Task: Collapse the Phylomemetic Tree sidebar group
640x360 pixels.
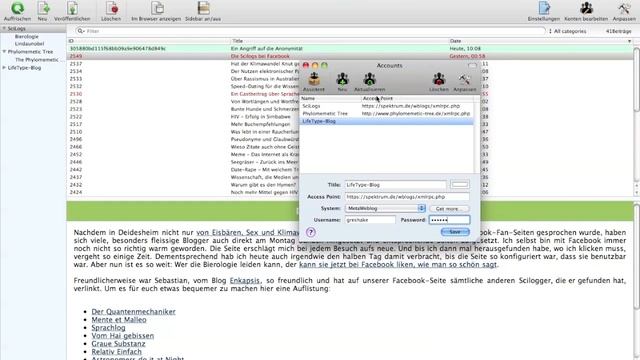Action: click(x=4, y=52)
